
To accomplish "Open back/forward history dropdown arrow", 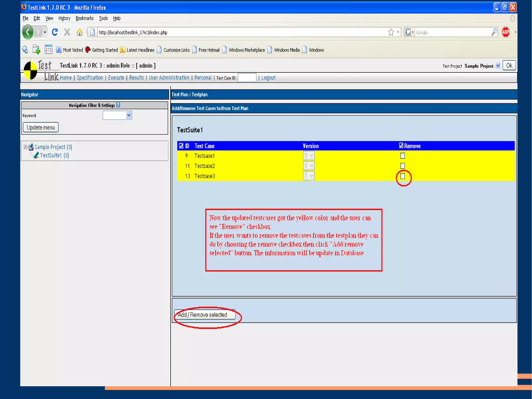I will 45,32.
